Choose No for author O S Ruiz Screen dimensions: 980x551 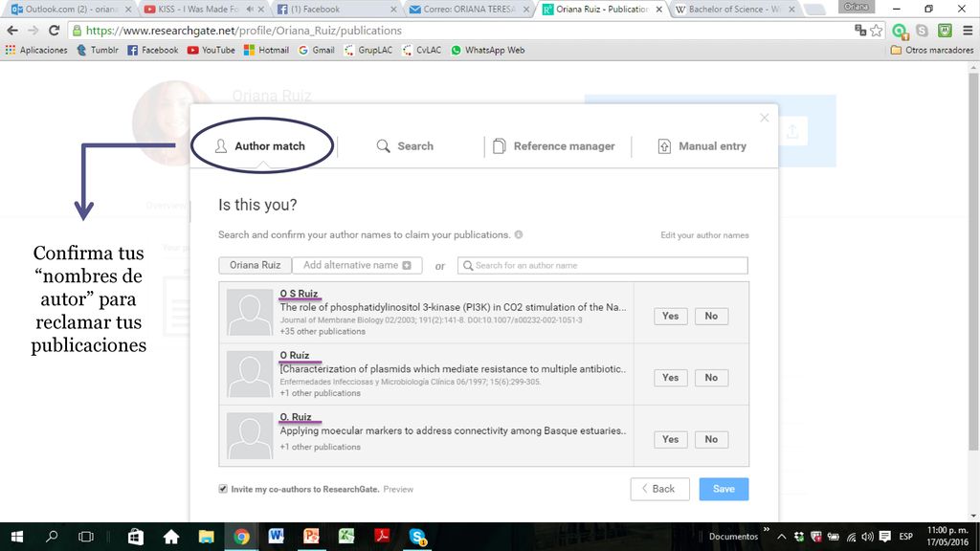711,316
